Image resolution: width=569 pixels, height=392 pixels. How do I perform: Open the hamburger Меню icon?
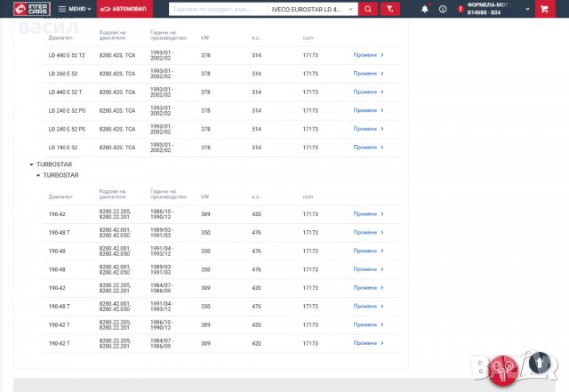[x=61, y=9]
